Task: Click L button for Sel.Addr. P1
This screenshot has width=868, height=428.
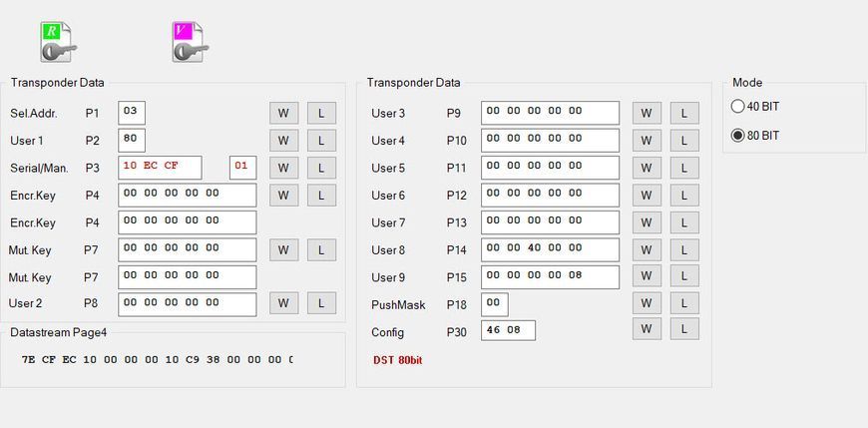Action: (321, 113)
